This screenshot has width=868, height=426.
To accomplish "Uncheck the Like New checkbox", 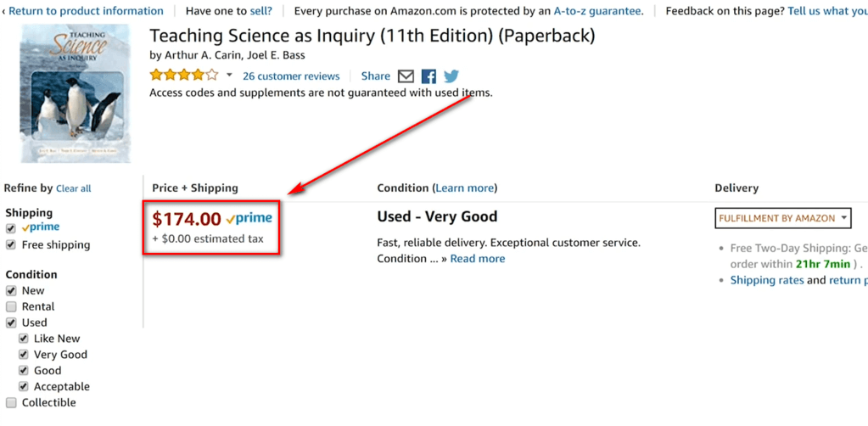I will 23,339.
